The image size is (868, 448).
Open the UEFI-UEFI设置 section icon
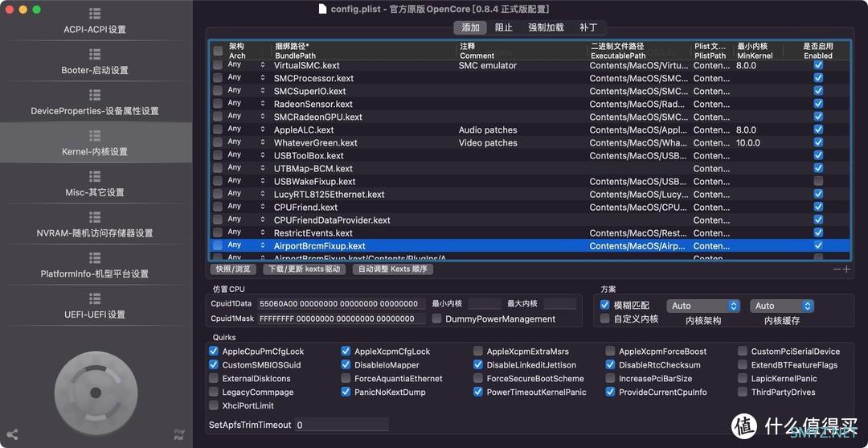95,298
